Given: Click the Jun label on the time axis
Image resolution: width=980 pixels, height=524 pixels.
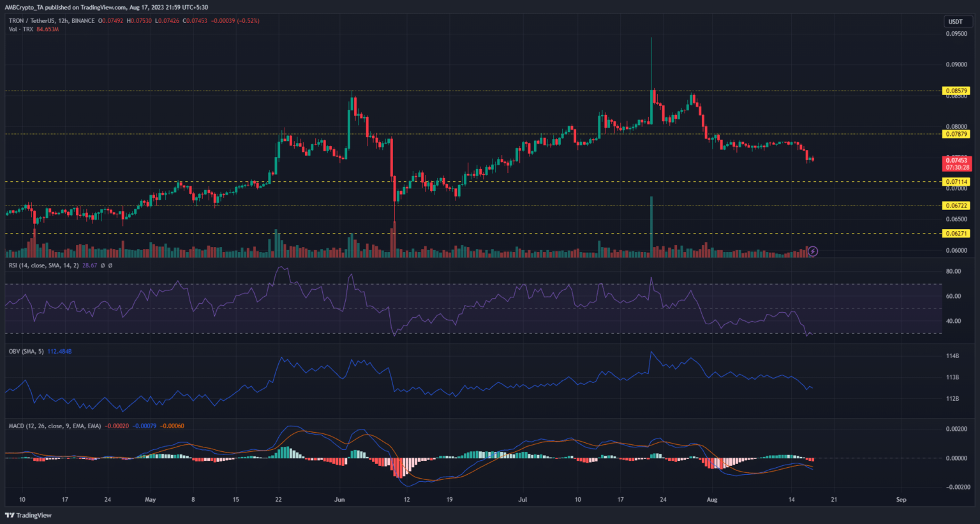Looking at the screenshot, I should pos(339,500).
